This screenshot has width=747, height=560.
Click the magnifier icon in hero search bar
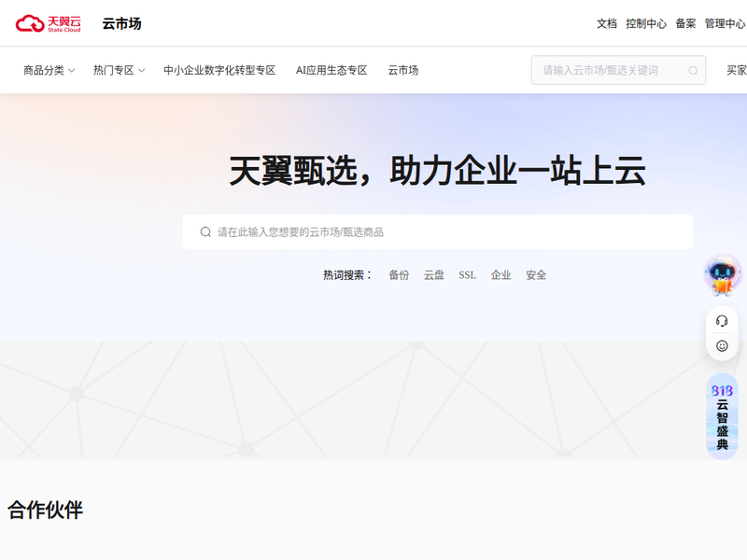205,231
